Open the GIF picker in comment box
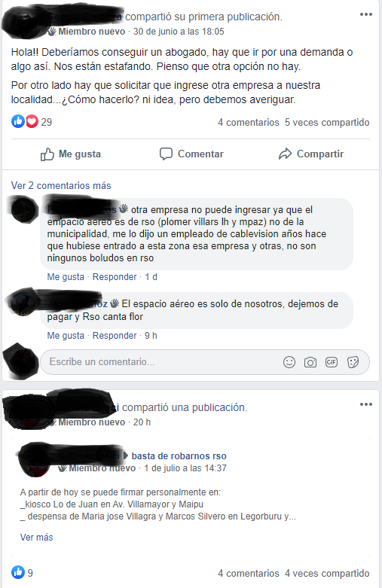Image resolution: width=382 pixels, height=588 pixels. pos(332,362)
